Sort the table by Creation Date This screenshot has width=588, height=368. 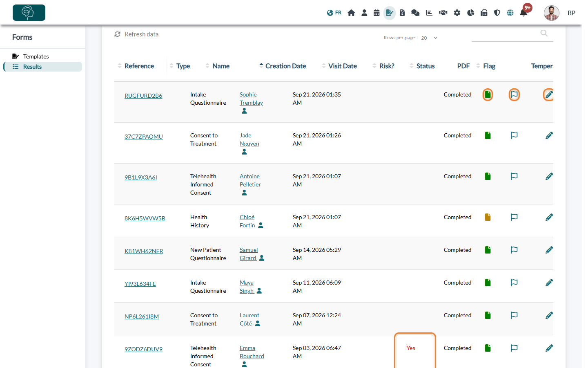[x=283, y=66]
